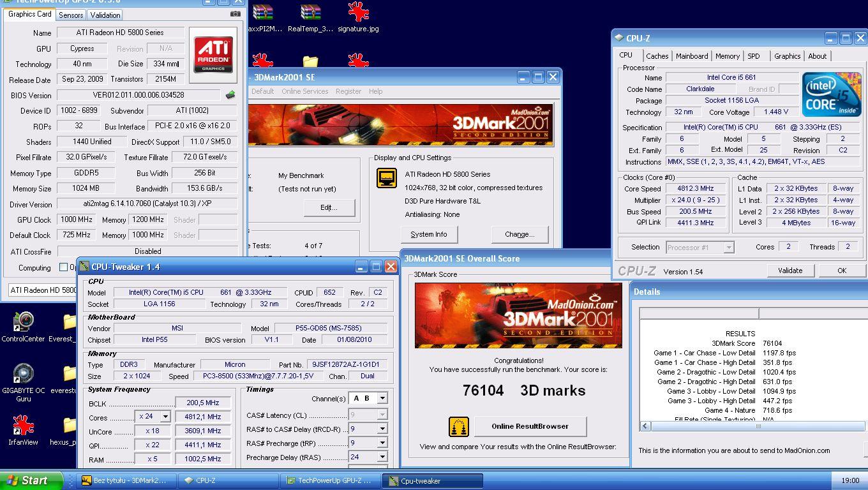The height and width of the screenshot is (490, 868).
Task: Click the Validate button in CPU-Z
Action: coord(790,271)
